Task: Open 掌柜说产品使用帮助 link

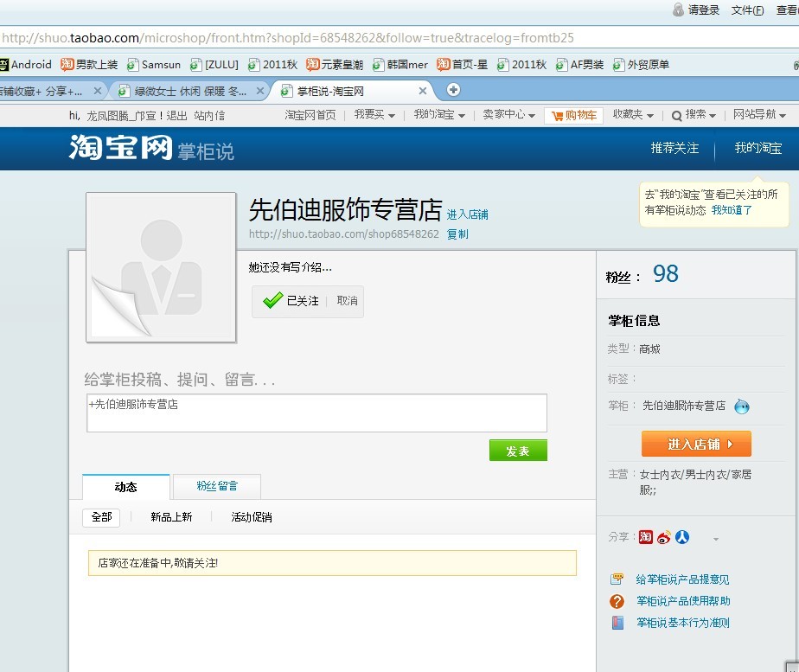Action: (683, 601)
